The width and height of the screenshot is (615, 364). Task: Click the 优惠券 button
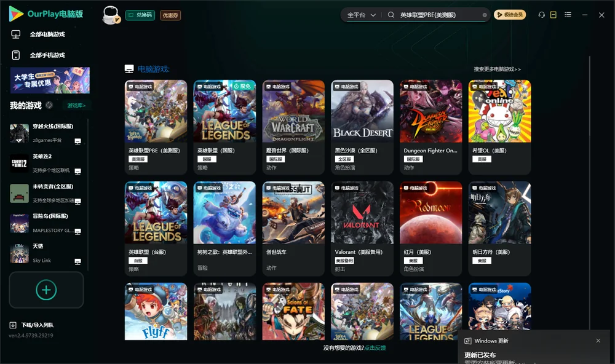point(170,15)
